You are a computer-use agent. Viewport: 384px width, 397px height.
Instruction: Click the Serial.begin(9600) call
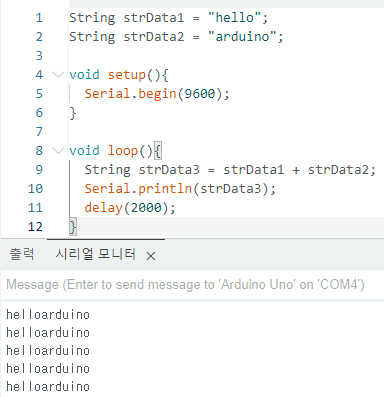(x=153, y=94)
